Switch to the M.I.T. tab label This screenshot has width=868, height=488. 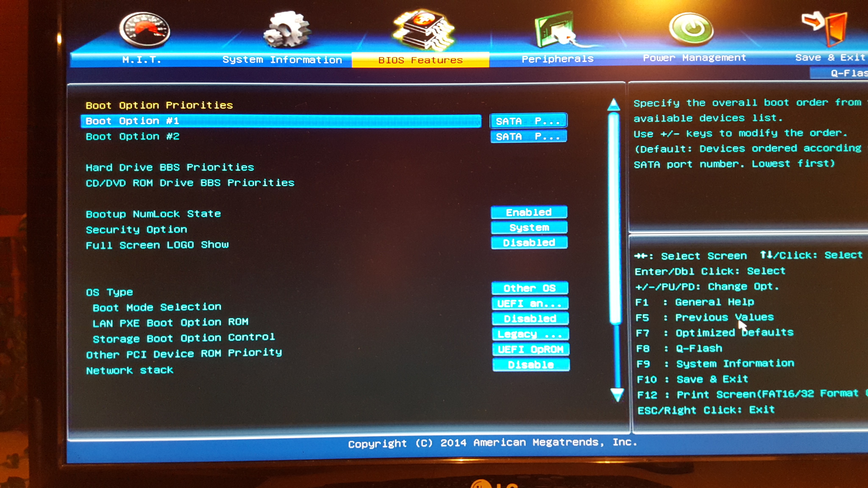(142, 60)
